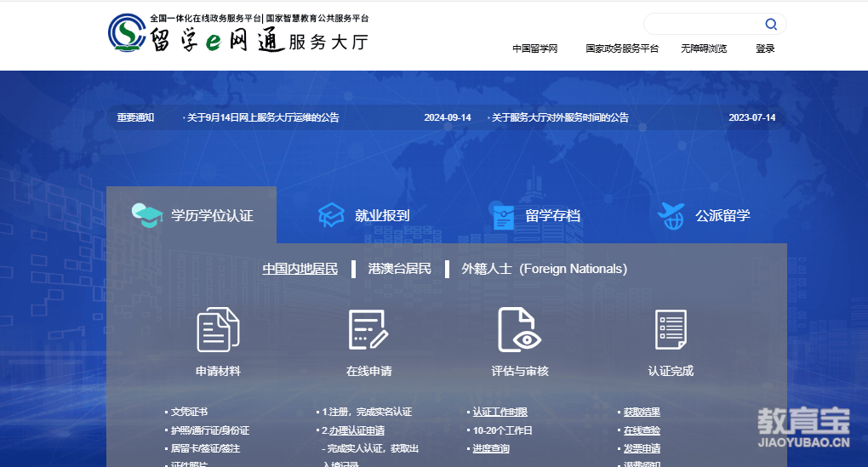Click the 认证完成 heading text
The width and height of the screenshot is (868, 467).
(x=671, y=371)
